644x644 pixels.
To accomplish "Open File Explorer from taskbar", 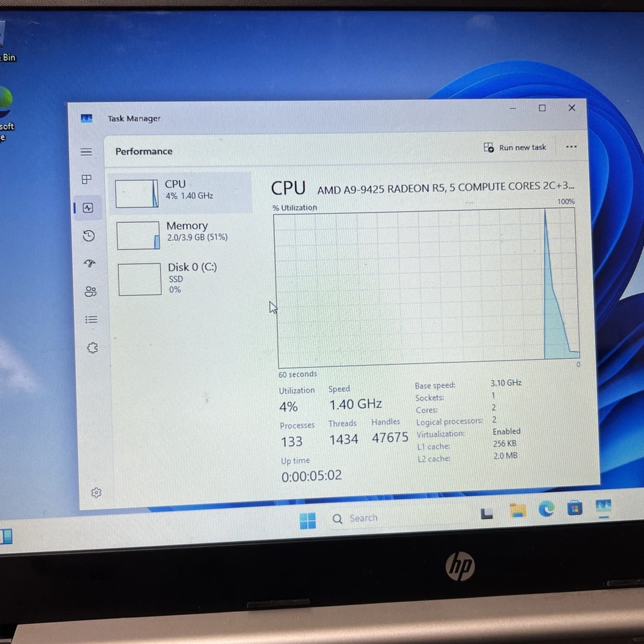I will [x=517, y=511].
